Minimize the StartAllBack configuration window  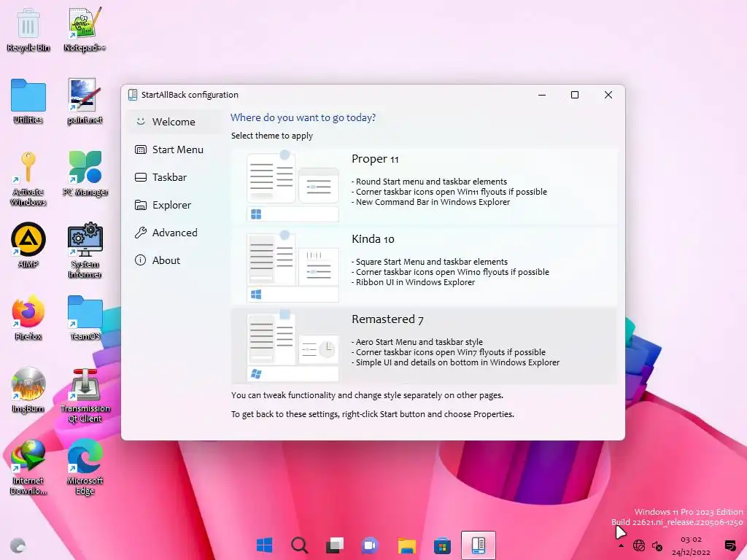pos(542,95)
